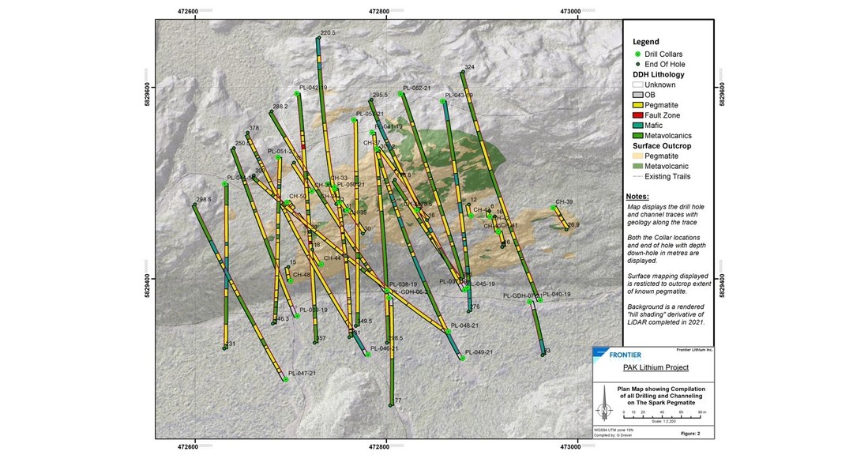
Task: Click the Figure: 2 label
Action: point(691,433)
